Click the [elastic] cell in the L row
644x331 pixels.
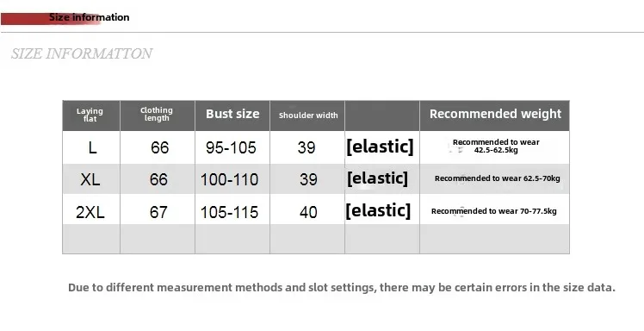click(380, 147)
